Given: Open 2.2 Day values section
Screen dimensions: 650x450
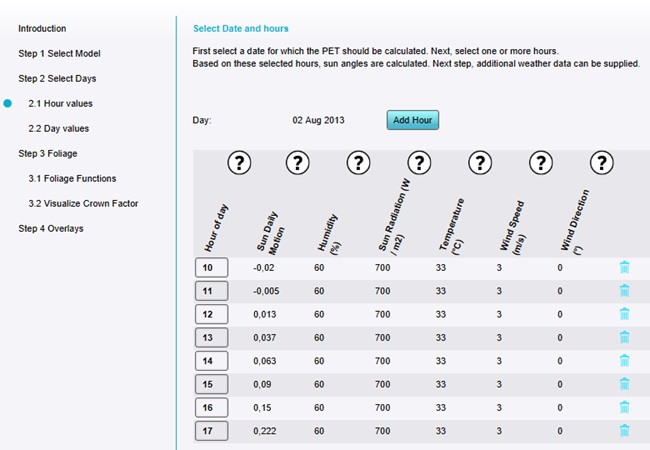Looking at the screenshot, I should point(58,128).
